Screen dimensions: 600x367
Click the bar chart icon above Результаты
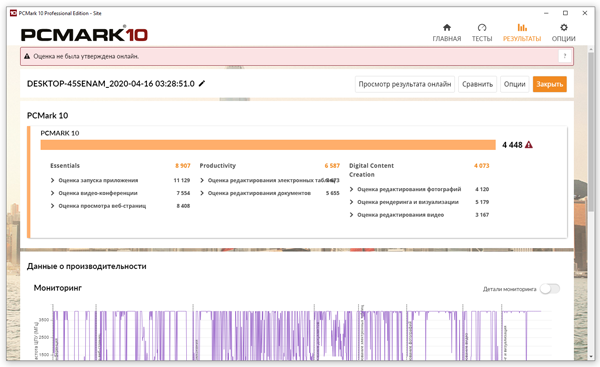click(522, 28)
